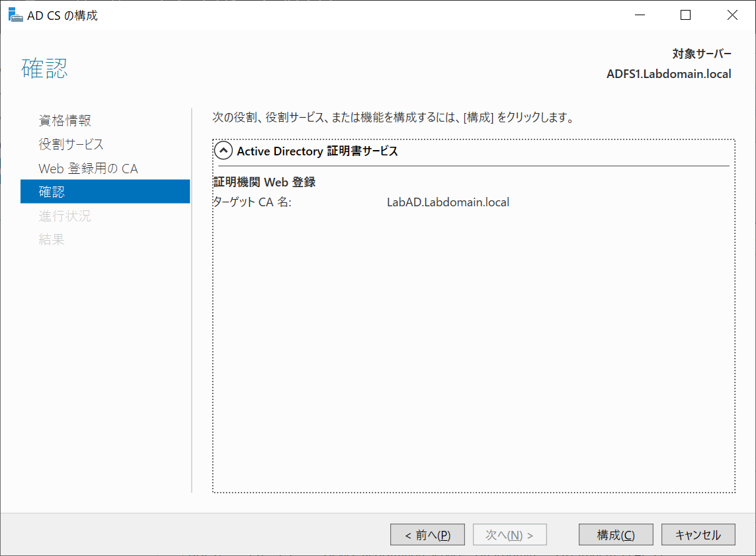Go to 資格情報 step in sidebar
Screen dimensions: 756x556
click(65, 120)
